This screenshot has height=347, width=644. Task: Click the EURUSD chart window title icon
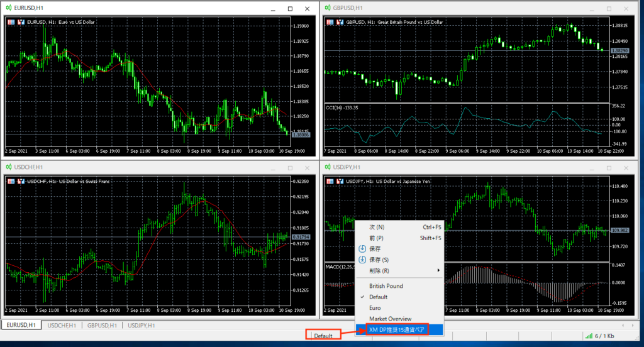(9, 8)
